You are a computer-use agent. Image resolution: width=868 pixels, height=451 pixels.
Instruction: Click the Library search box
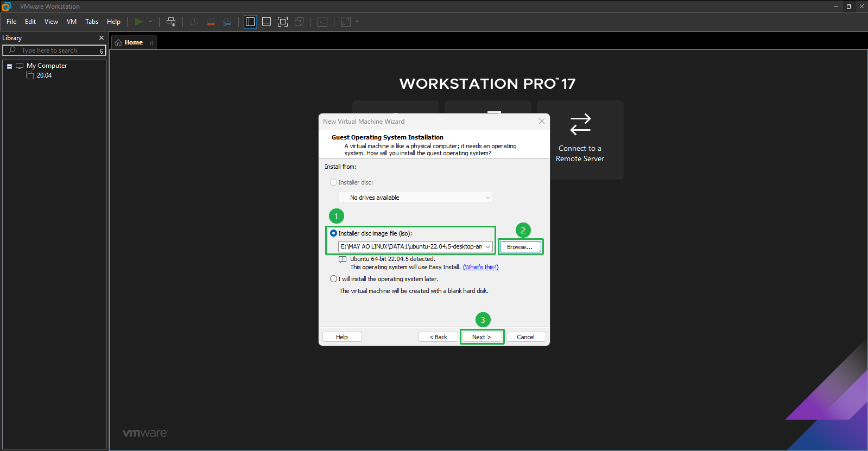coord(54,50)
